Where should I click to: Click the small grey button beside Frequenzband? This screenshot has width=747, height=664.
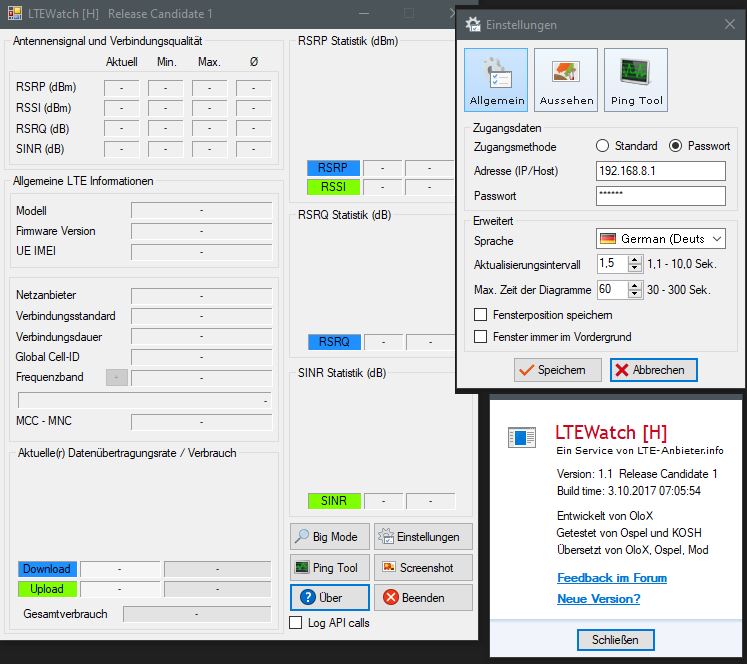[117, 377]
